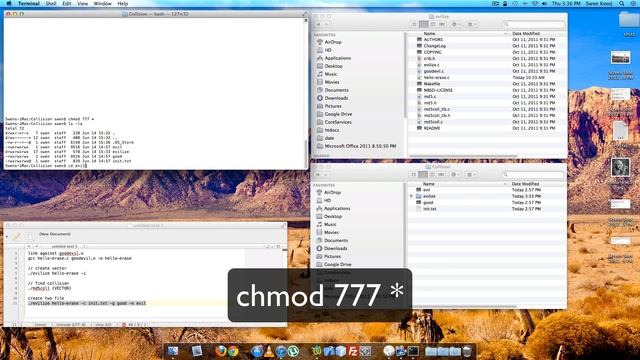
Task: Open the Shell menu
Action: coord(51,3)
